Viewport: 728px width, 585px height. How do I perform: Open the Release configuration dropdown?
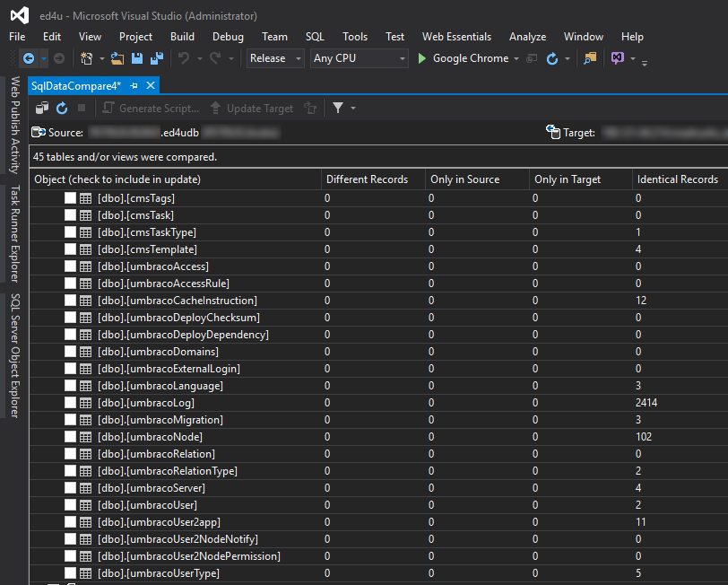275,58
